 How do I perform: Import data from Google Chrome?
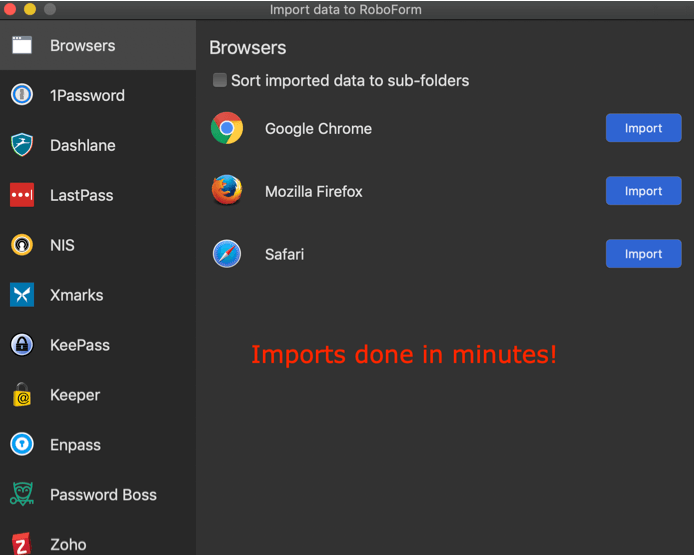[643, 128]
